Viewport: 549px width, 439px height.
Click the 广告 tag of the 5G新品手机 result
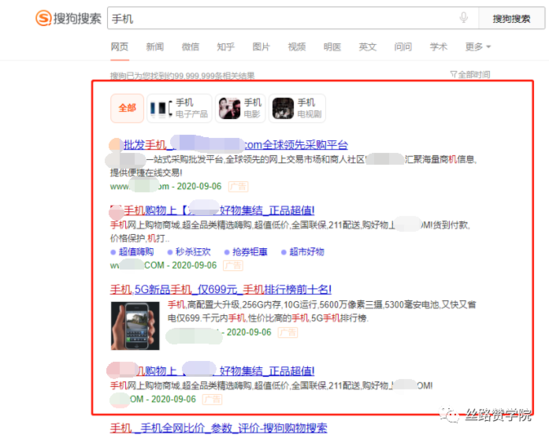point(288,333)
